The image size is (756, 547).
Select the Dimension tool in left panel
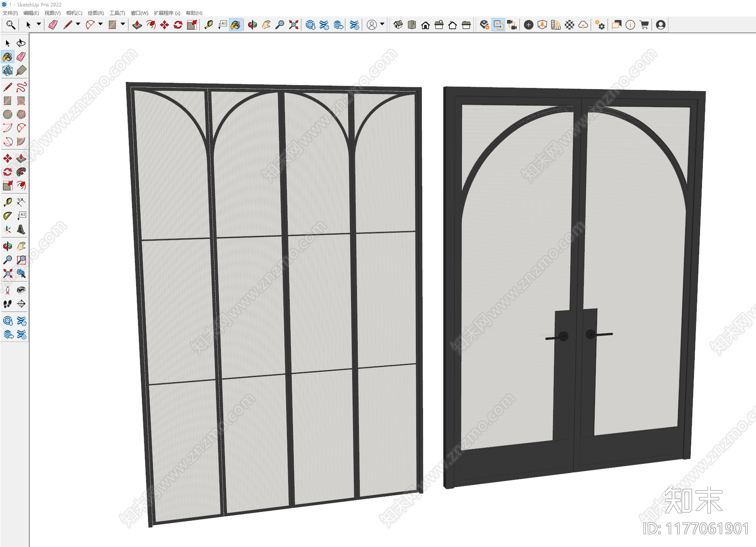[x=21, y=202]
